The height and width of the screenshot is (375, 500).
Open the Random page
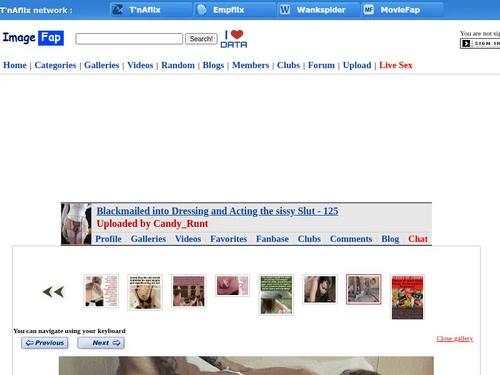coord(178,65)
